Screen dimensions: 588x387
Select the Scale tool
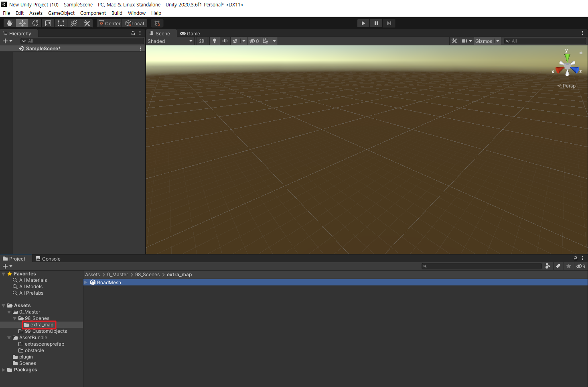[48, 23]
